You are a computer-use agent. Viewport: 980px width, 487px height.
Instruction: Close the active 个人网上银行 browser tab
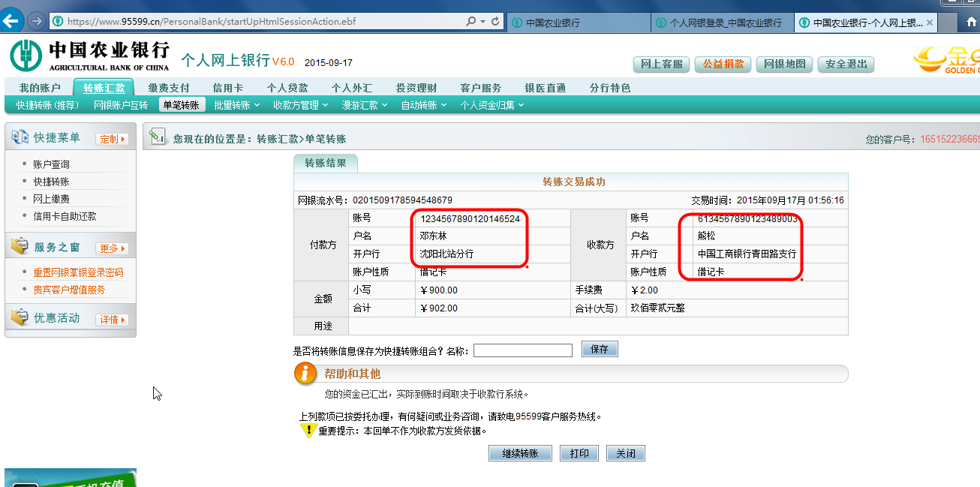(930, 23)
